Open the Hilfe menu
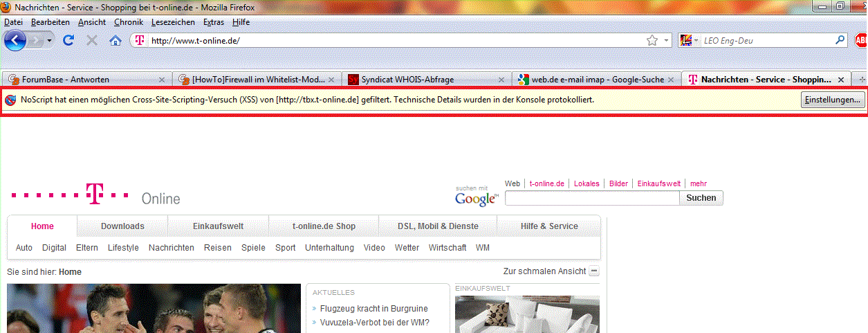 click(x=241, y=22)
